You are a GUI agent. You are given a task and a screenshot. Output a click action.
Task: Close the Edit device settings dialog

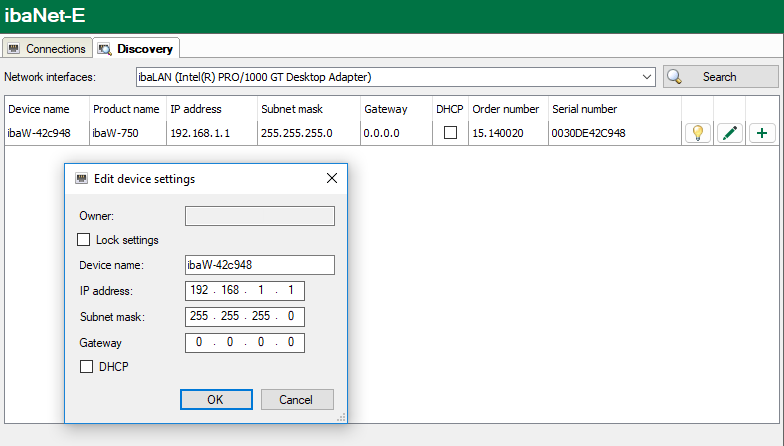332,179
